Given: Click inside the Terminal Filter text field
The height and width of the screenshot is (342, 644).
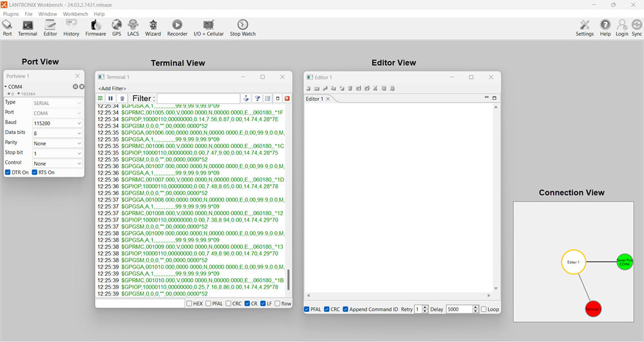Looking at the screenshot, I should click(198, 99).
